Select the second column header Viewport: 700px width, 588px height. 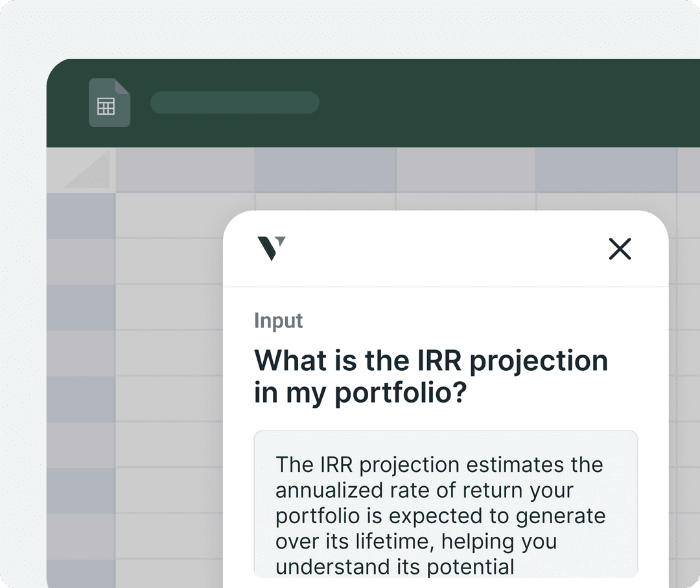point(325,171)
